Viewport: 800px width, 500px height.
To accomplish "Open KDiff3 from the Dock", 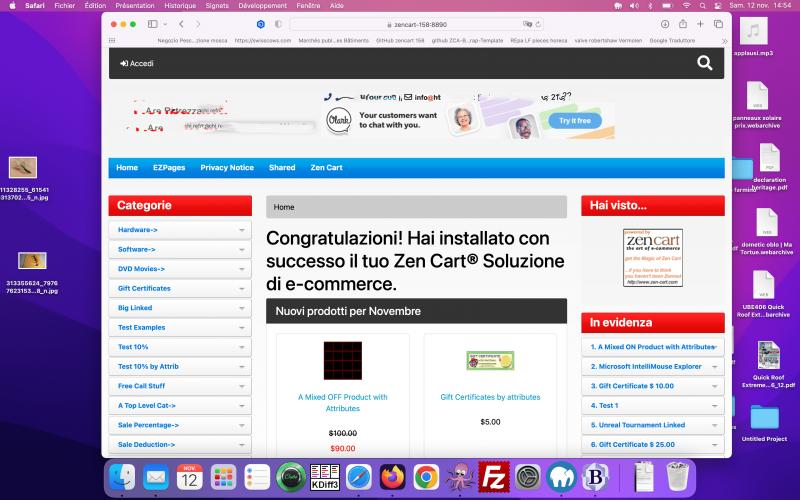I will (x=325, y=478).
